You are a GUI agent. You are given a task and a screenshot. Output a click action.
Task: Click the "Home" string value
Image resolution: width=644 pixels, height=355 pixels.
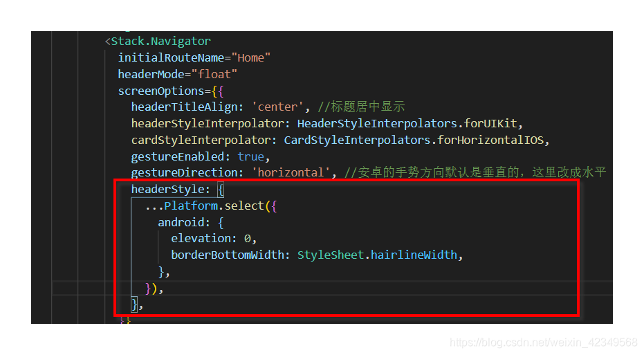(x=250, y=57)
